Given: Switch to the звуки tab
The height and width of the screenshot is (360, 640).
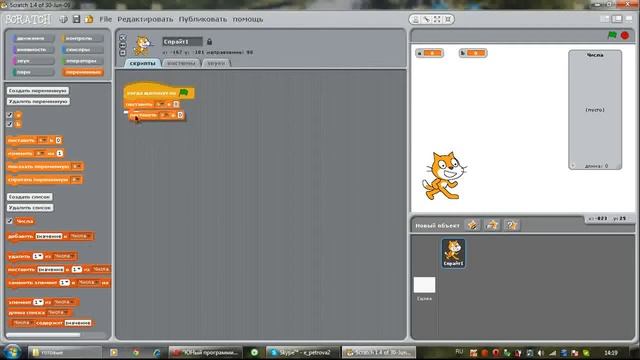Looking at the screenshot, I should (x=216, y=63).
